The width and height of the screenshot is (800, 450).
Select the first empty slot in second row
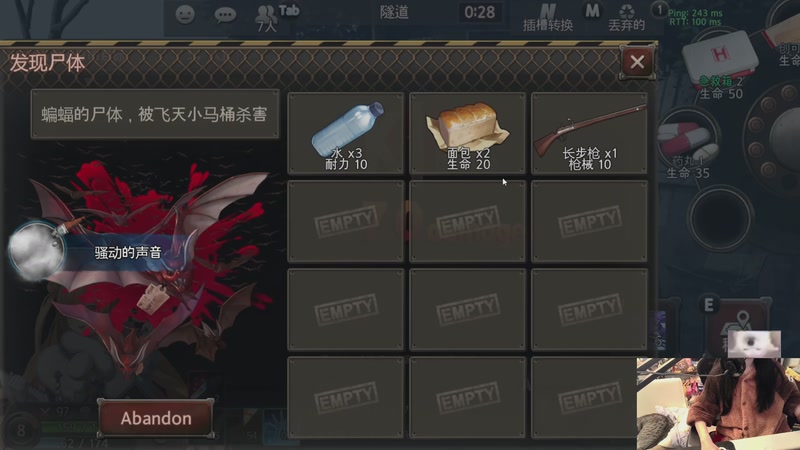(x=346, y=221)
